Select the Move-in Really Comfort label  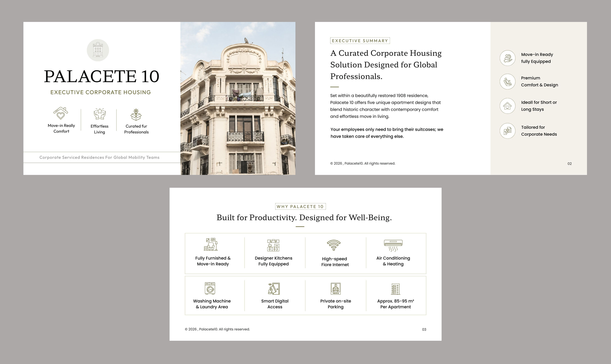point(61,128)
